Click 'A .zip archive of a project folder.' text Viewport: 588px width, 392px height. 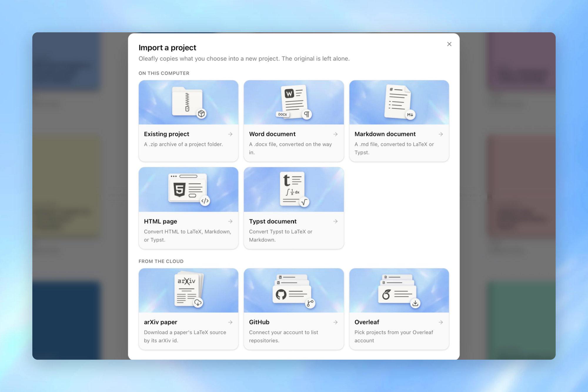[x=183, y=144]
